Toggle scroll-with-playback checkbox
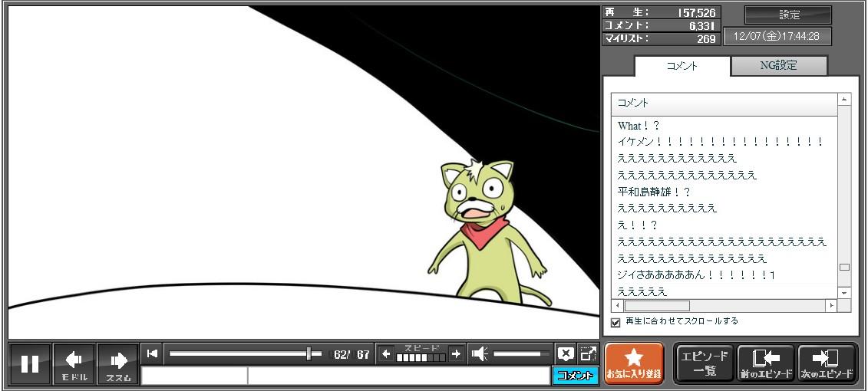The image size is (868, 391). (x=616, y=322)
